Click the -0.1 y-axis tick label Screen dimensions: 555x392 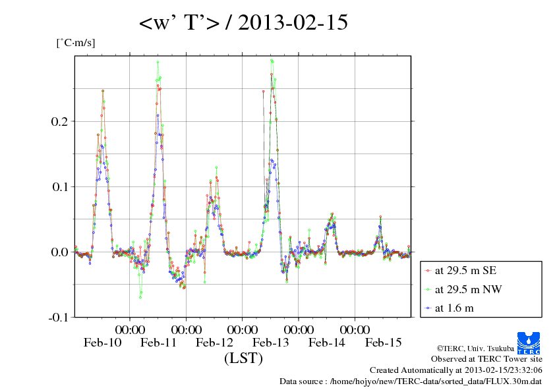click(59, 317)
